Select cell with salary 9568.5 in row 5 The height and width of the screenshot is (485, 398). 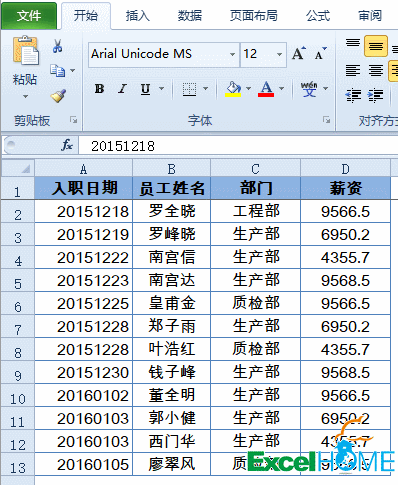pyautogui.click(x=346, y=280)
